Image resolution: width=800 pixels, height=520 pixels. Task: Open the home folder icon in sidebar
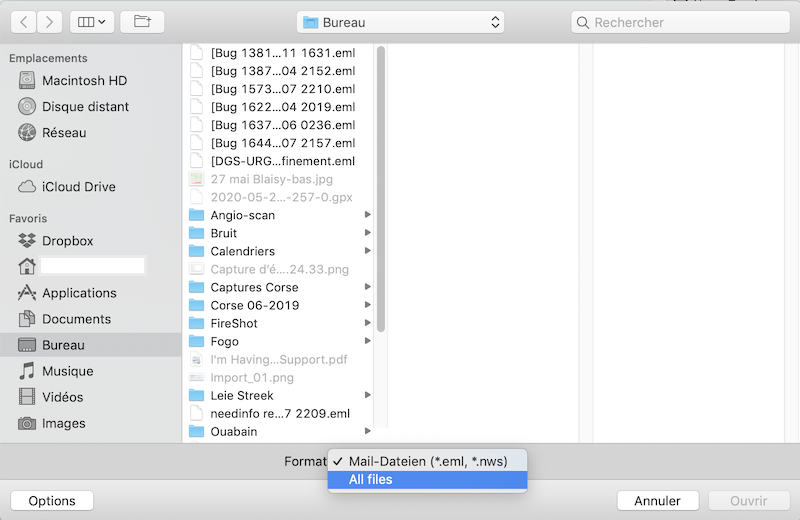tap(27, 266)
